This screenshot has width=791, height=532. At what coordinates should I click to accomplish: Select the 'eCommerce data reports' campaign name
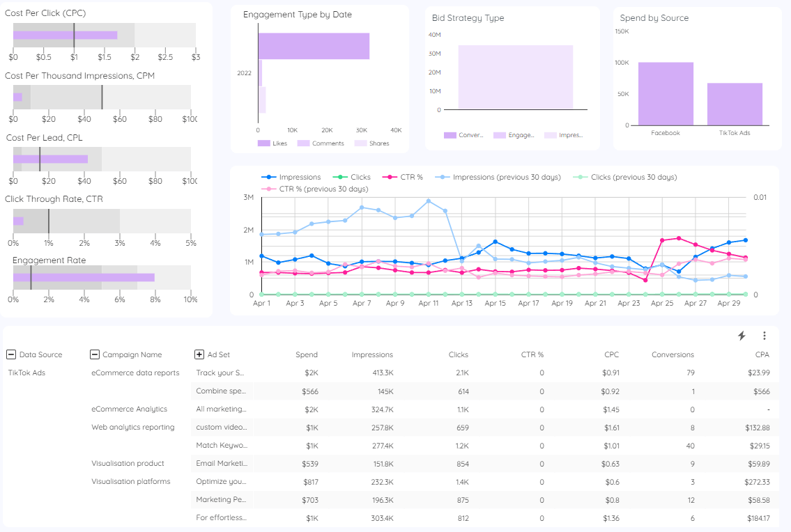135,373
